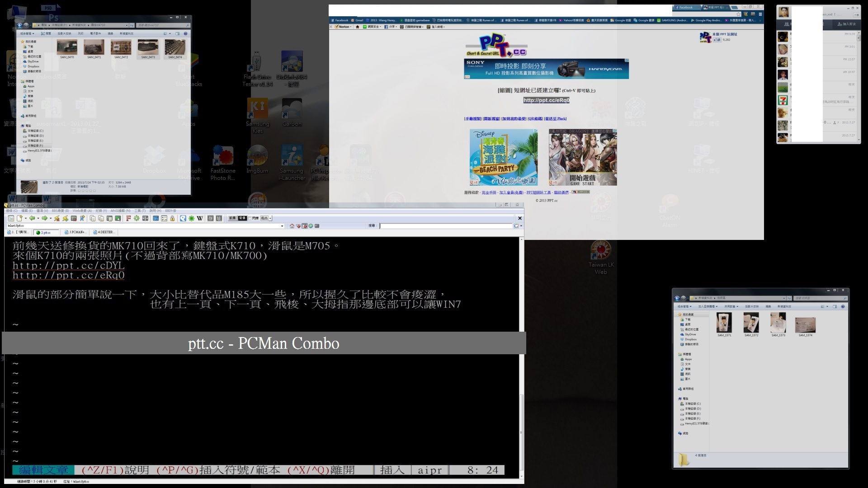Click Dropbox in the SAM_1571 Explorer sidebar
The height and width of the screenshot is (488, 868).
(x=690, y=339)
